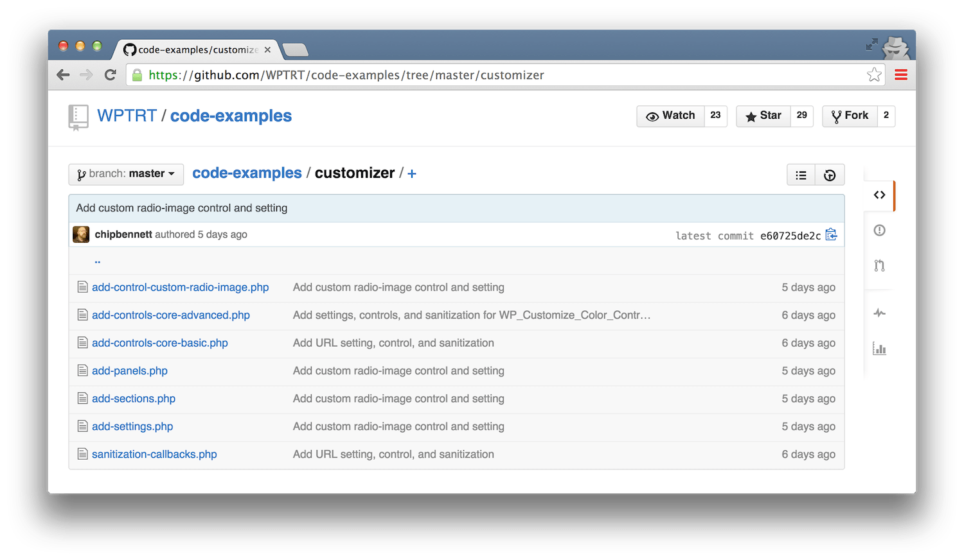Copy the commit SHA with the clipboard icon
Screen dimensions: 964x560
[831, 234]
